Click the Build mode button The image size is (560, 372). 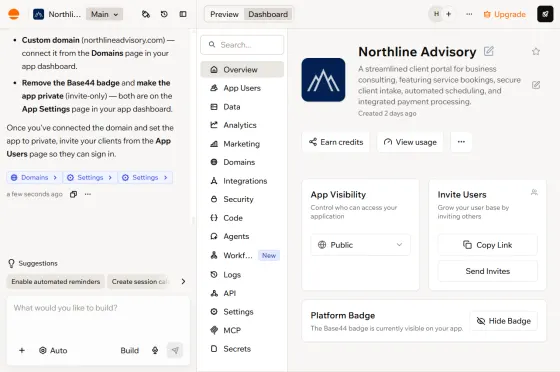(130, 351)
